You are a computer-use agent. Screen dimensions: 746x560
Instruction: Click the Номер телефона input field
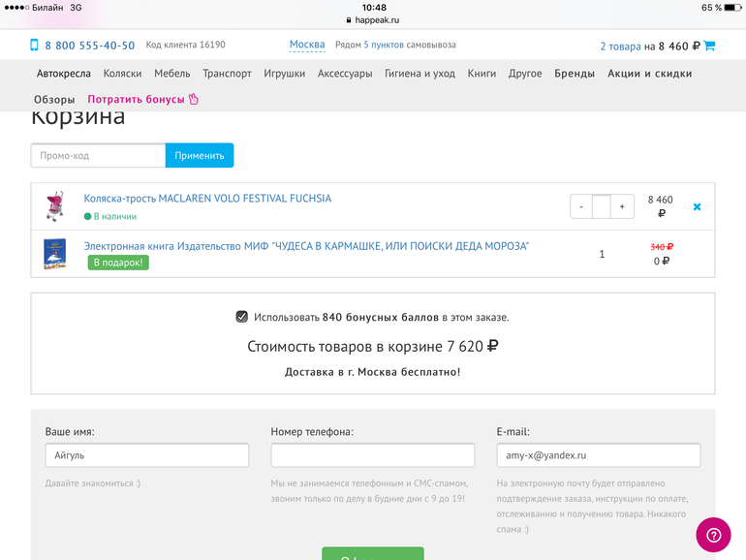[373, 455]
